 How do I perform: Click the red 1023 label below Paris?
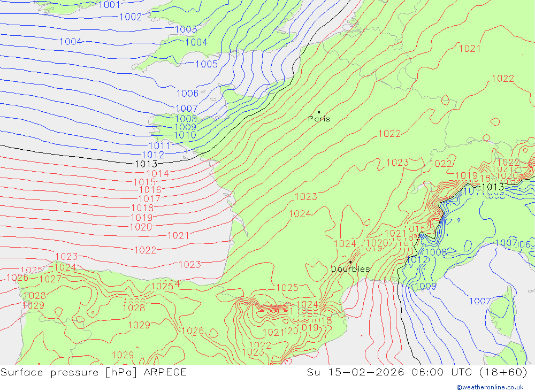click(x=305, y=197)
